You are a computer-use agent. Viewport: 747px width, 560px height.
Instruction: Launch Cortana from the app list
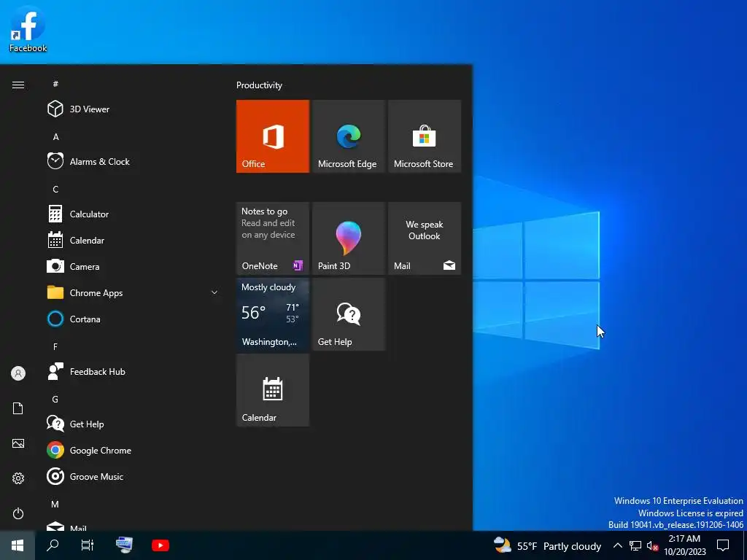coord(133,319)
